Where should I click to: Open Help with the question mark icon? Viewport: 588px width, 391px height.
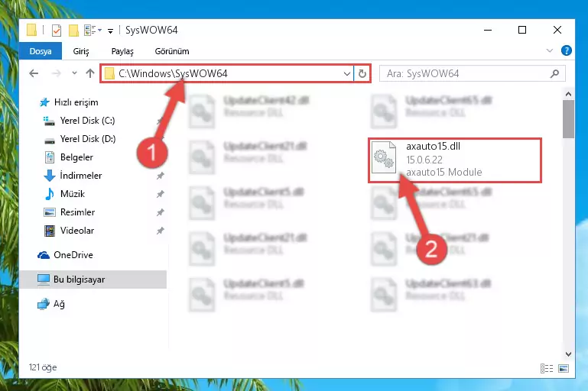point(567,50)
